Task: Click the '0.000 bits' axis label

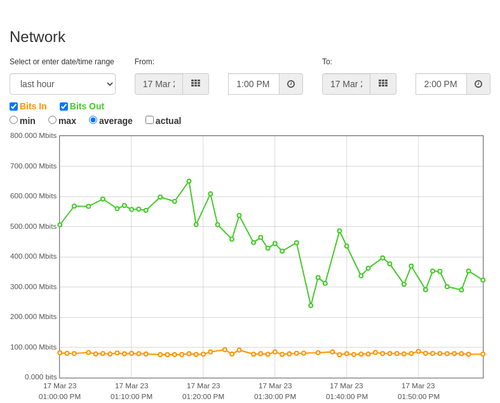Action: point(41,377)
